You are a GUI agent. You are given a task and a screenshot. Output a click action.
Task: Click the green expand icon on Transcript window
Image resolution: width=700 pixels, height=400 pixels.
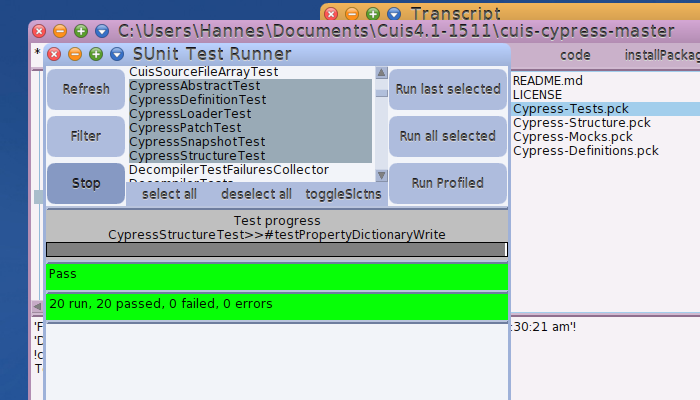pyautogui.click(x=373, y=14)
